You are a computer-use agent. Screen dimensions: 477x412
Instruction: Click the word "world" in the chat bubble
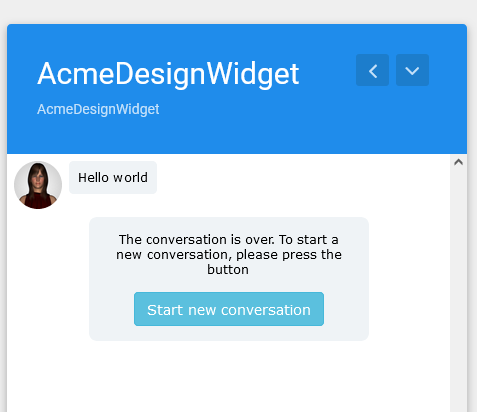[x=130, y=178]
